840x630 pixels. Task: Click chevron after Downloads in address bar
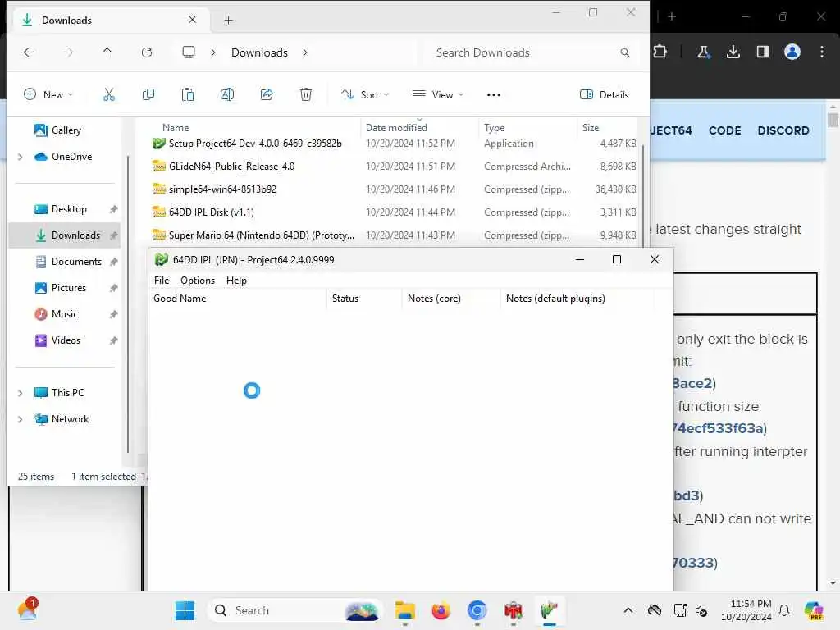coord(305,52)
